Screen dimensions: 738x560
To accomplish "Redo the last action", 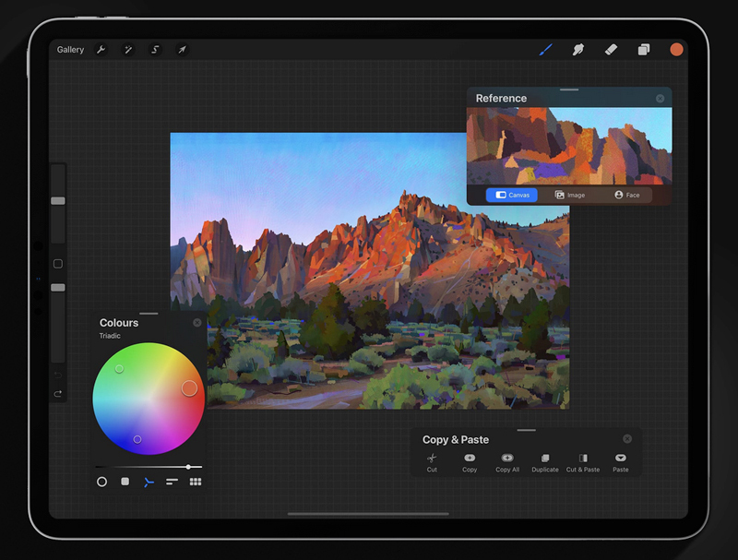I will 58,393.
